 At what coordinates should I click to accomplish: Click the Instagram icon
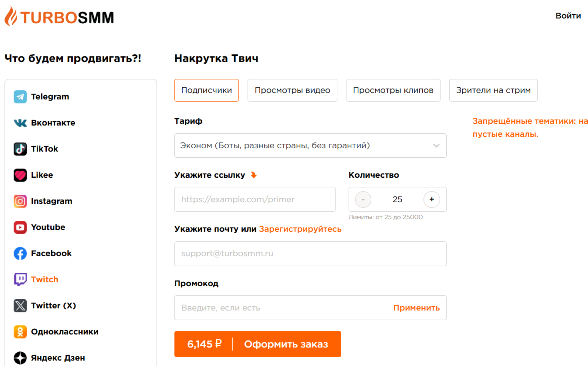[20, 201]
